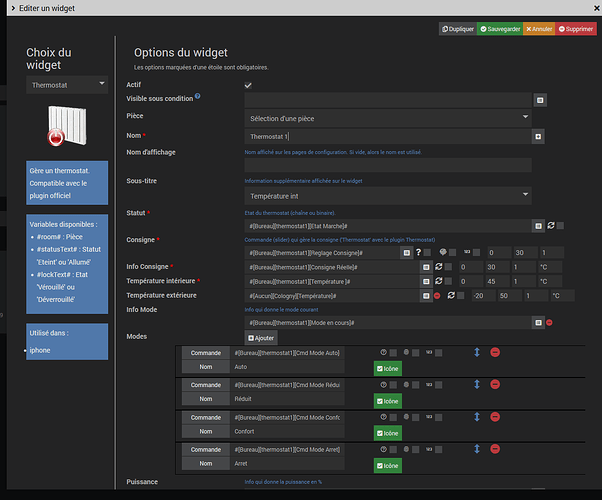
Task: Click Ajouter to add a mode
Action: coord(261,339)
